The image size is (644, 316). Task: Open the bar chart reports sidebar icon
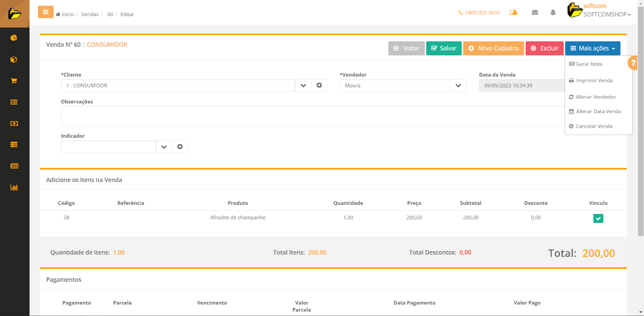pyautogui.click(x=14, y=187)
